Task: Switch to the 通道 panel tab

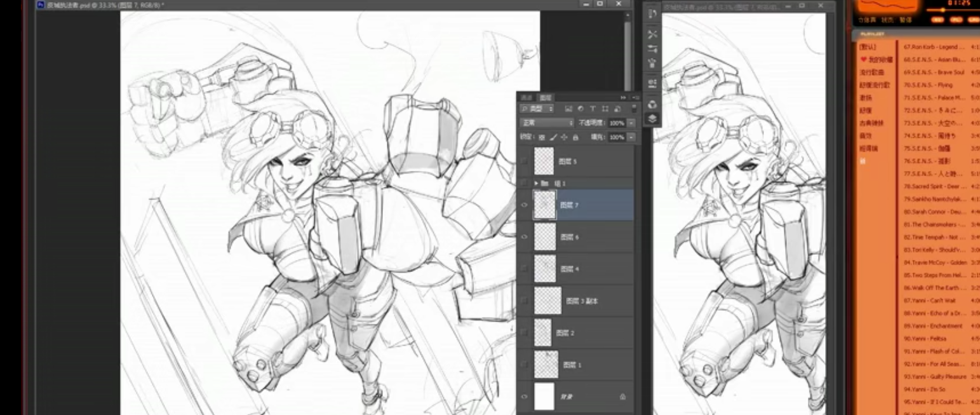Action: [x=527, y=97]
